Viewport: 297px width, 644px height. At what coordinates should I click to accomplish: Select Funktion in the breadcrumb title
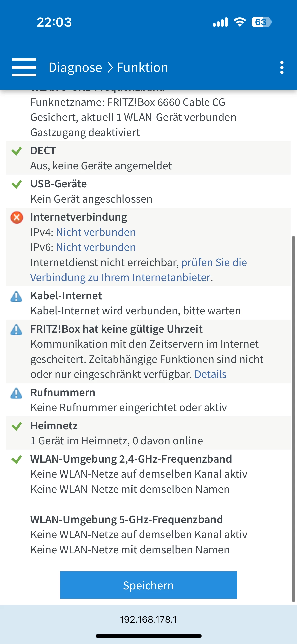click(x=142, y=68)
